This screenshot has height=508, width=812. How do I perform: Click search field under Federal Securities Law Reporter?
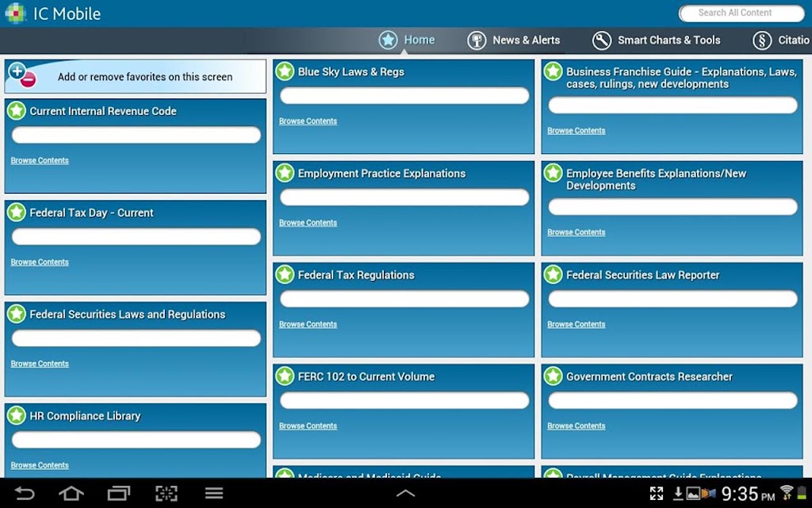coord(672,298)
